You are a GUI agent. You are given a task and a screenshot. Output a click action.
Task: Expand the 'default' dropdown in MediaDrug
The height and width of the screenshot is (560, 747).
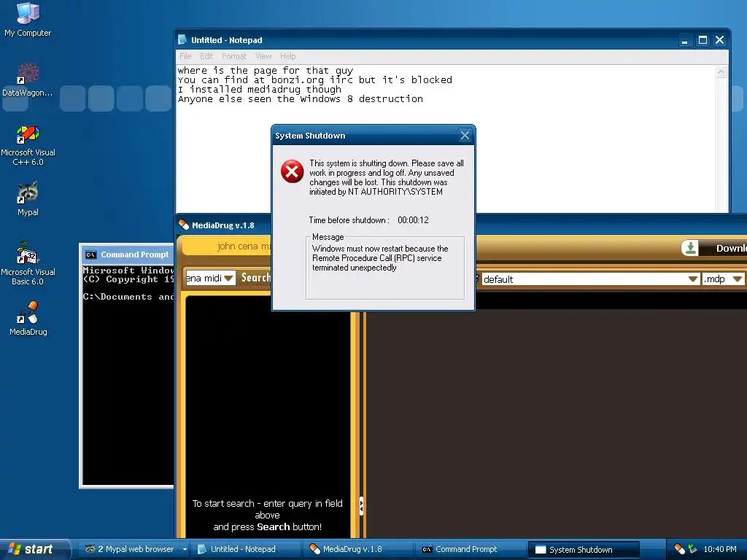(x=693, y=279)
